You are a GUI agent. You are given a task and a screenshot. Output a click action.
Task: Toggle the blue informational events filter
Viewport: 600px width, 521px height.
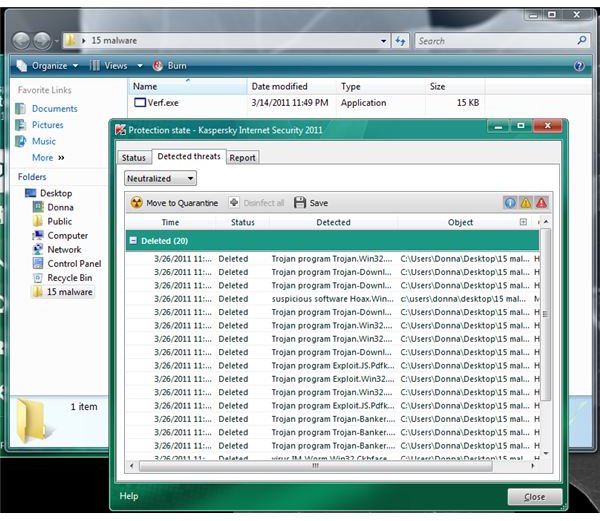pyautogui.click(x=510, y=202)
